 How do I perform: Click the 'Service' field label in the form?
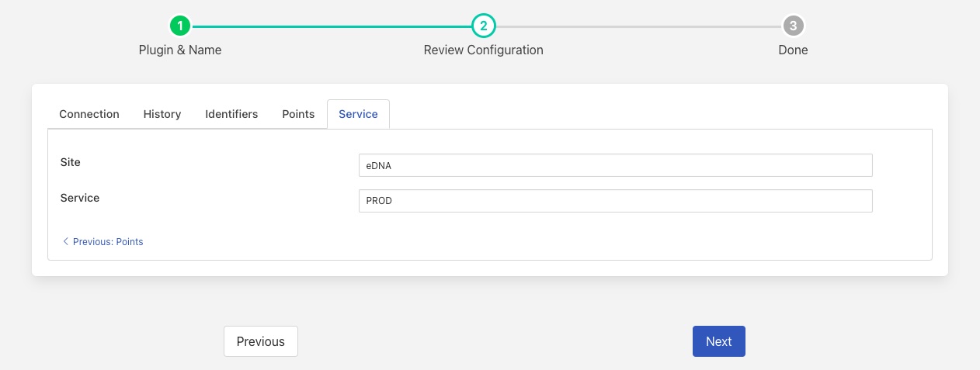tap(80, 198)
